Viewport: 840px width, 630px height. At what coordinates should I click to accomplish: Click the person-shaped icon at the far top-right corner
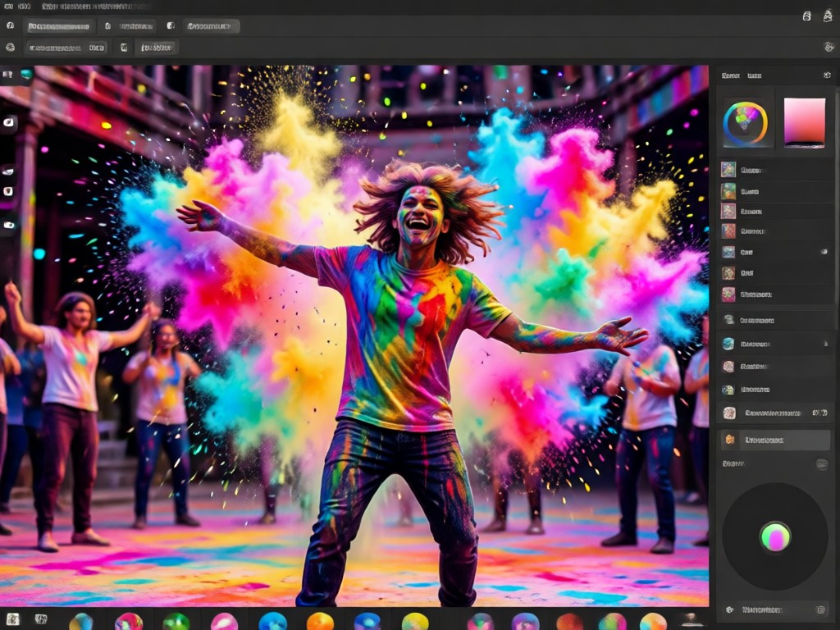pyautogui.click(x=828, y=16)
